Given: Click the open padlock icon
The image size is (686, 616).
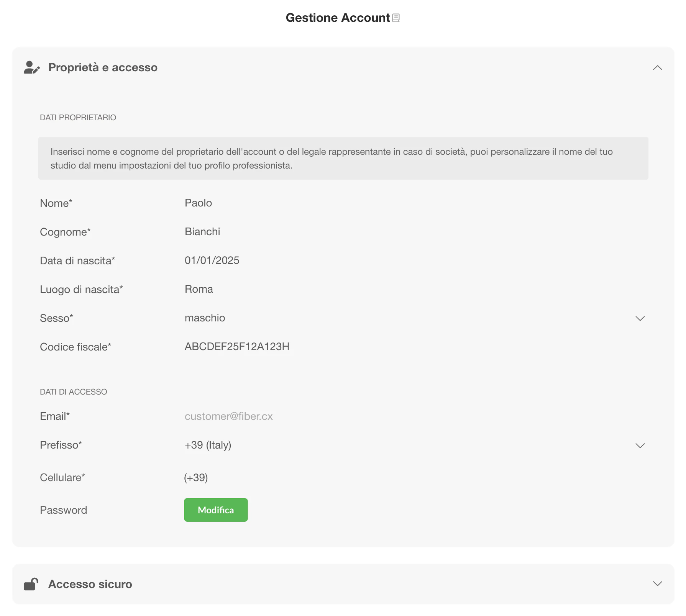Looking at the screenshot, I should [x=31, y=584].
